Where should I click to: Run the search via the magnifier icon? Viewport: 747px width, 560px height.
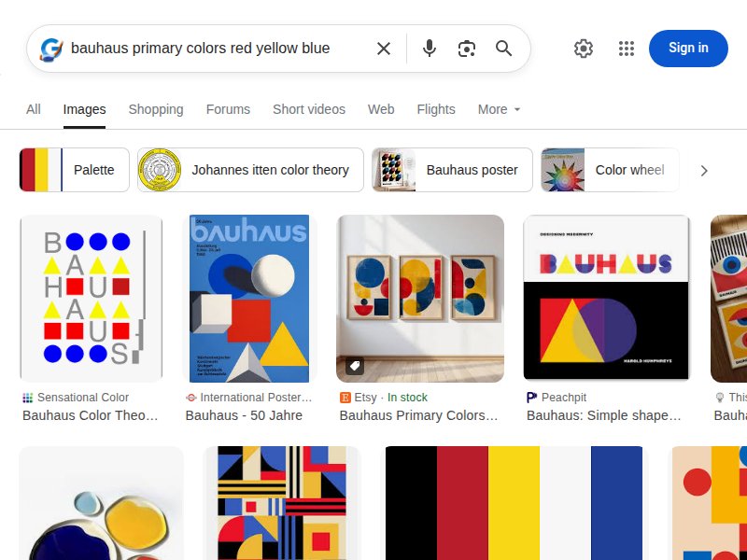(x=503, y=48)
